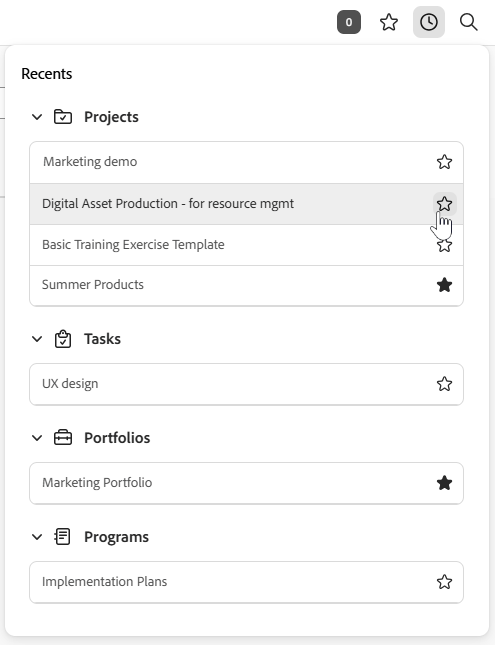Click the Programs document icon
Image resolution: width=495 pixels, height=645 pixels.
click(x=63, y=537)
